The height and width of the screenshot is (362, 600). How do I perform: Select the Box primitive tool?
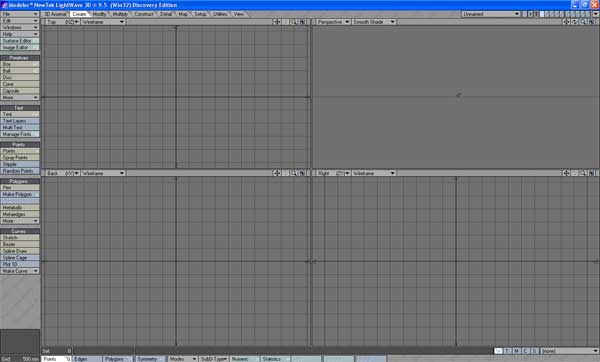(x=20, y=64)
